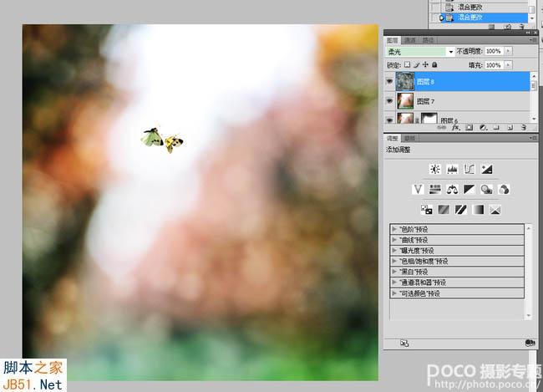Add an Invert adjustment layer
The width and height of the screenshot is (543, 392).
(x=427, y=210)
